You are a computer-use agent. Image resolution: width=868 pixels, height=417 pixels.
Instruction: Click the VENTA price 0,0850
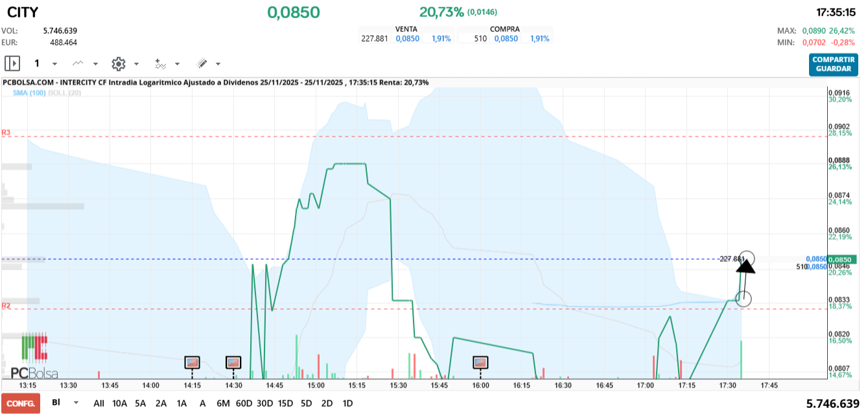pos(408,39)
